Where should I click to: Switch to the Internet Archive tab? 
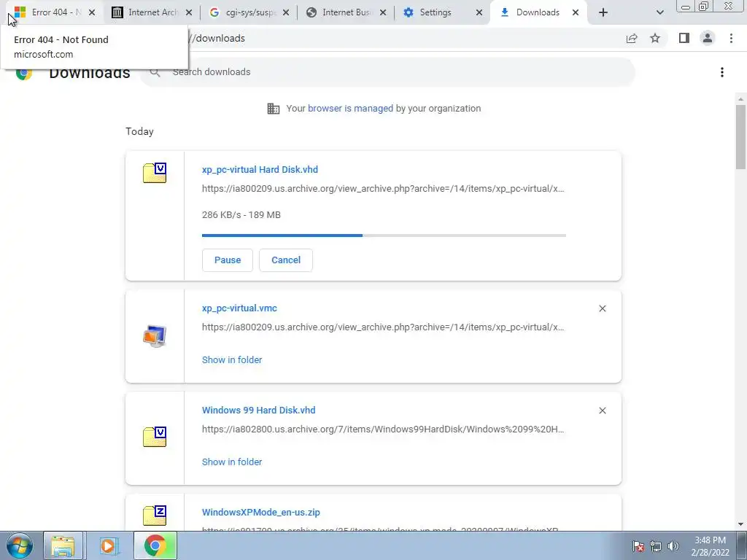point(152,12)
